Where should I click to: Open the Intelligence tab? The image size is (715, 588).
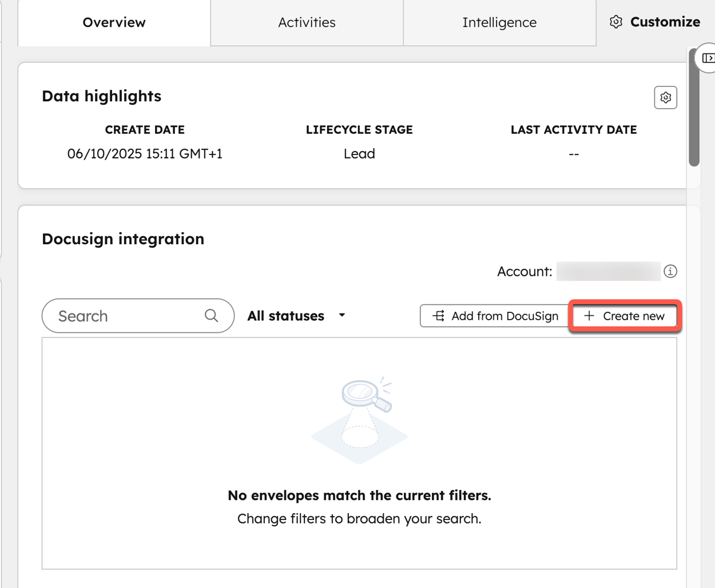pos(499,22)
